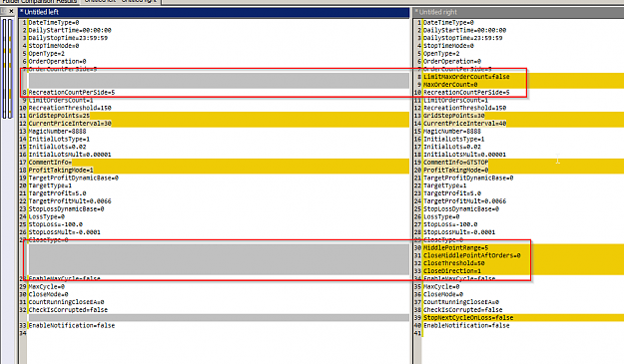This screenshot has width=624, height=364.
Task: Select ProfitTakingMode=1 in the left pane
Action: tap(61, 171)
